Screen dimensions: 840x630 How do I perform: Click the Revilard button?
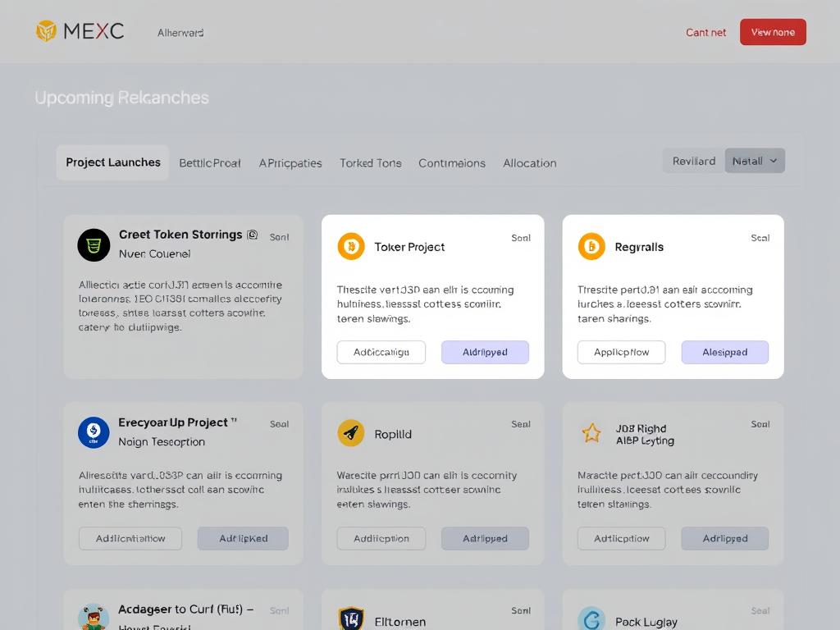pyautogui.click(x=693, y=161)
